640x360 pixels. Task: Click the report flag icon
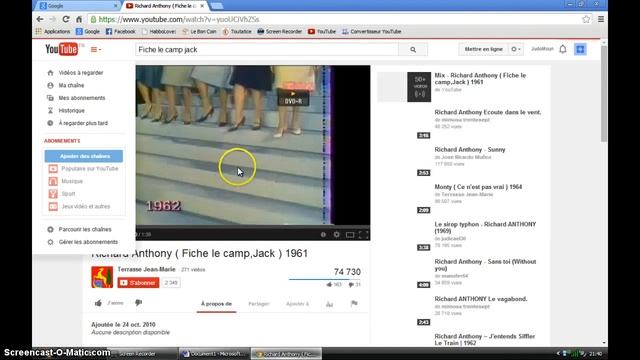click(x=354, y=303)
